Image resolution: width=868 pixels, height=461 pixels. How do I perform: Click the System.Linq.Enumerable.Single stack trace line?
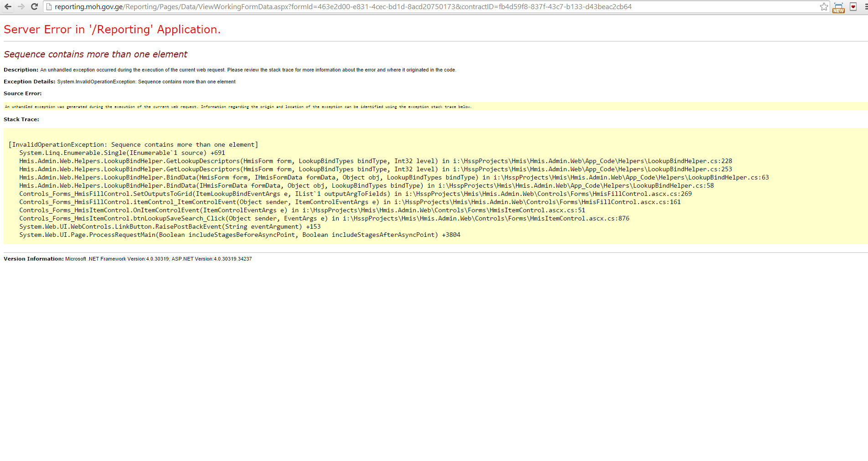coord(122,153)
